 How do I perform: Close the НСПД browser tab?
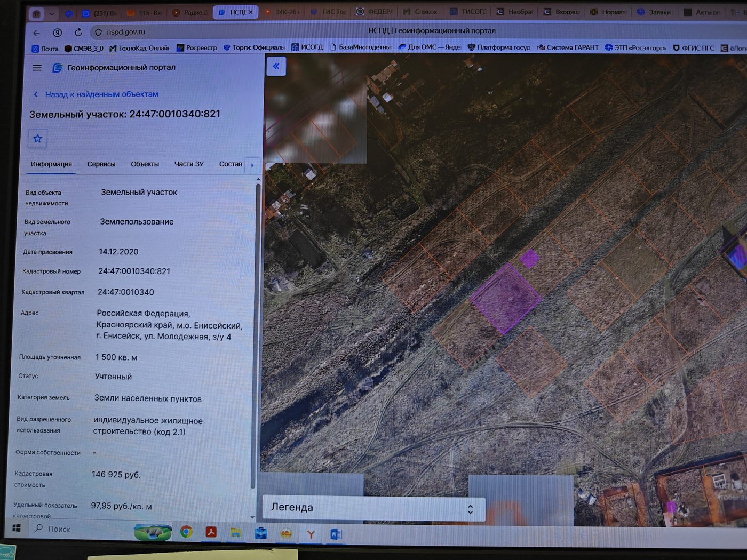[x=251, y=12]
